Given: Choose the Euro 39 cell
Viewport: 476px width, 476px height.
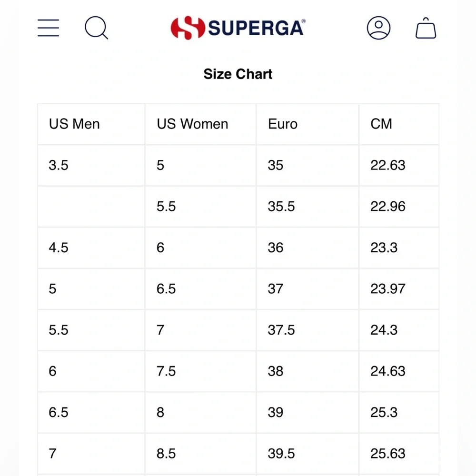Looking at the screenshot, I should 307,412.
